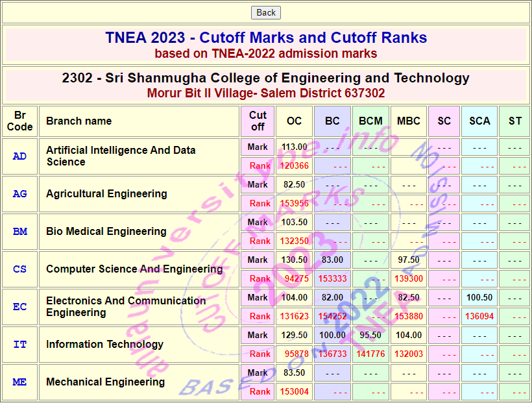Click the BCM column header
The width and height of the screenshot is (532, 403).
click(371, 121)
